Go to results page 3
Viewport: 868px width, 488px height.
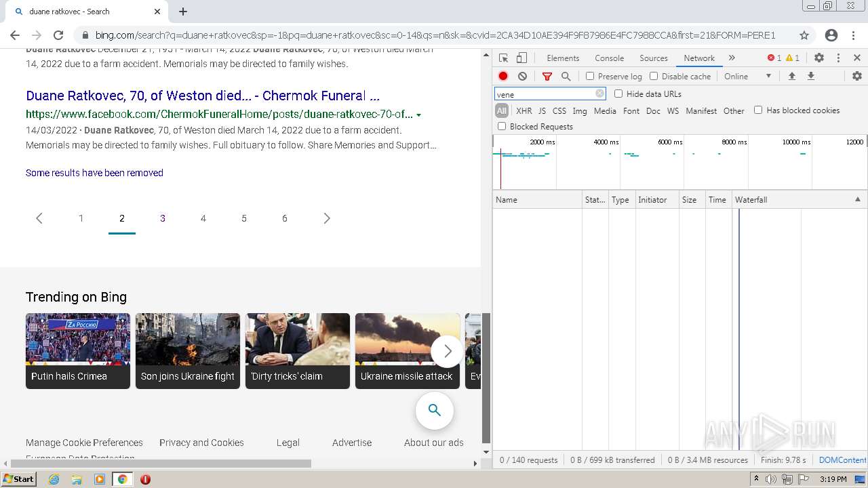coord(163,218)
